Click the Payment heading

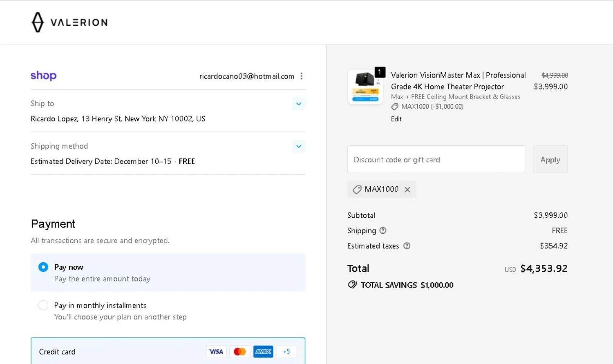click(53, 224)
